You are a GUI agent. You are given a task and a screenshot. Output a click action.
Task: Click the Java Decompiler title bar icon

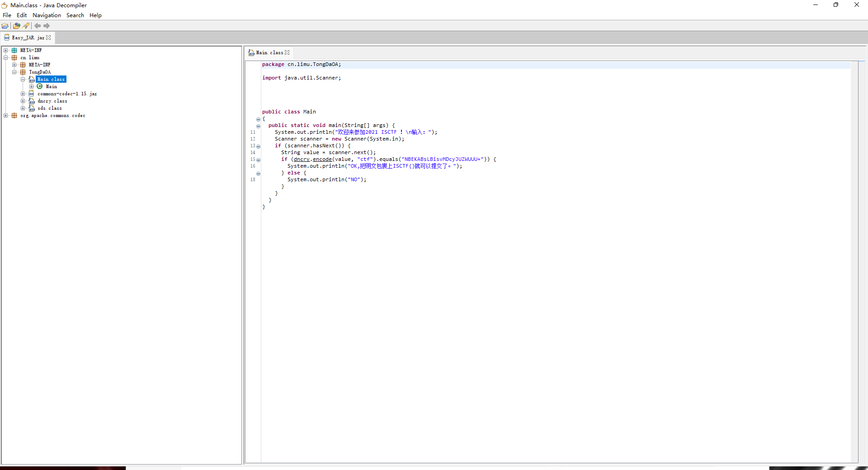5,5
